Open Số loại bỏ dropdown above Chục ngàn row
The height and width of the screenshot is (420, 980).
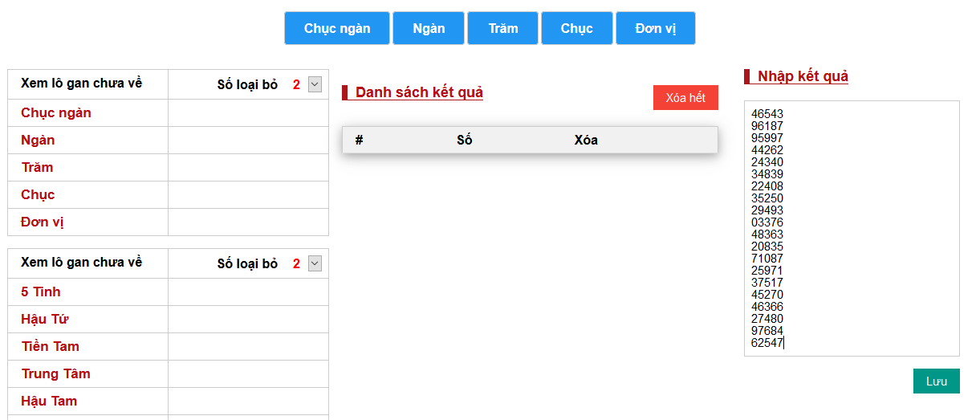click(315, 84)
